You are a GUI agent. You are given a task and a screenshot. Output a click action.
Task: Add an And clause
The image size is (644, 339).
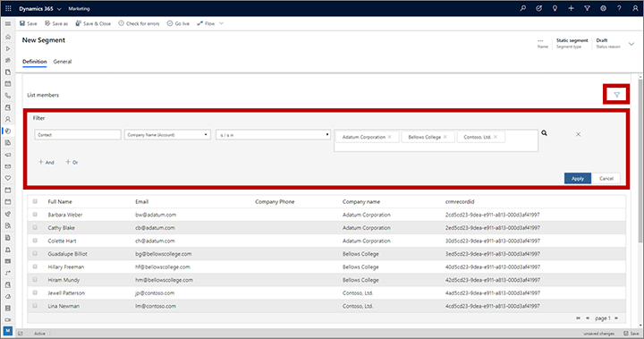(47, 162)
